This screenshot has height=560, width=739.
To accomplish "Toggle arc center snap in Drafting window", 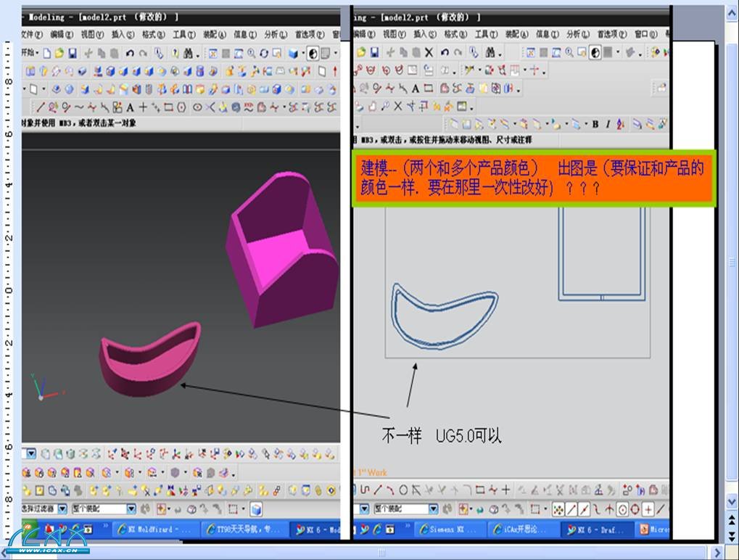I will pyautogui.click(x=622, y=509).
